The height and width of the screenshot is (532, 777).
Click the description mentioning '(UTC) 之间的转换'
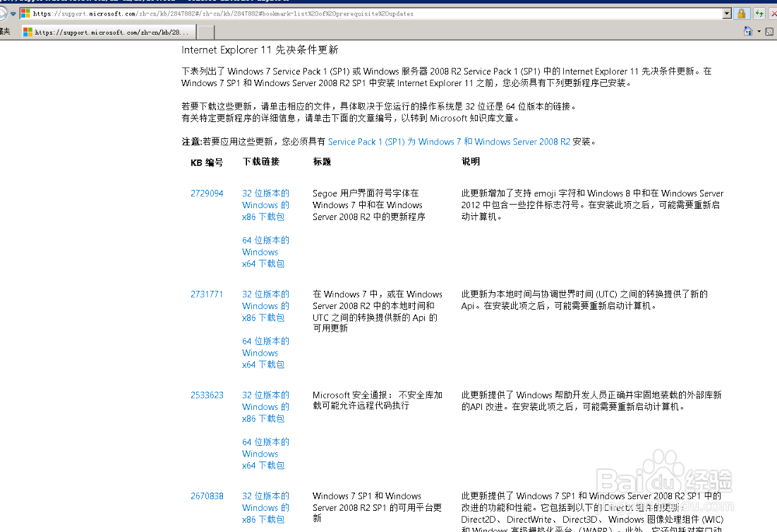(584, 301)
